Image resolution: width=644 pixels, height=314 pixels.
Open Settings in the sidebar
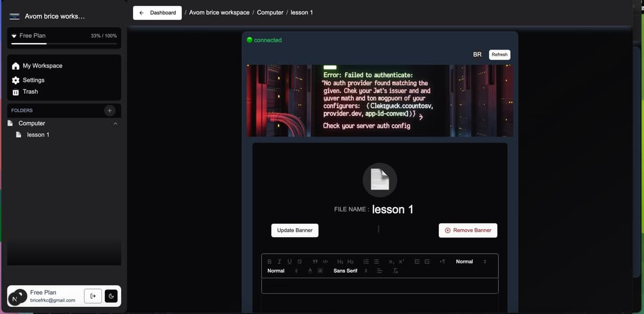pos(33,80)
